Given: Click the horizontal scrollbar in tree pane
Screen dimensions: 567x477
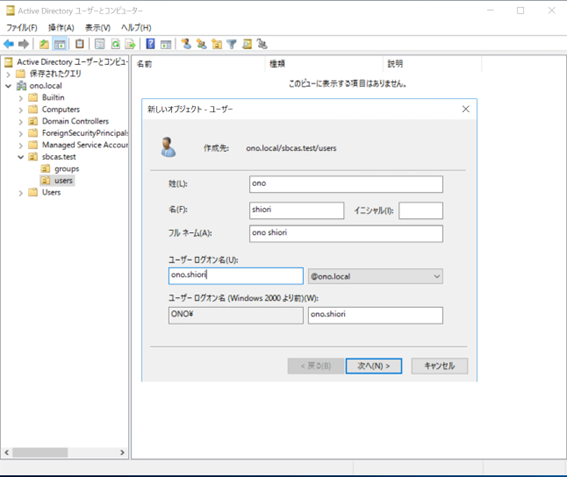Looking at the screenshot, I should click(x=64, y=452).
